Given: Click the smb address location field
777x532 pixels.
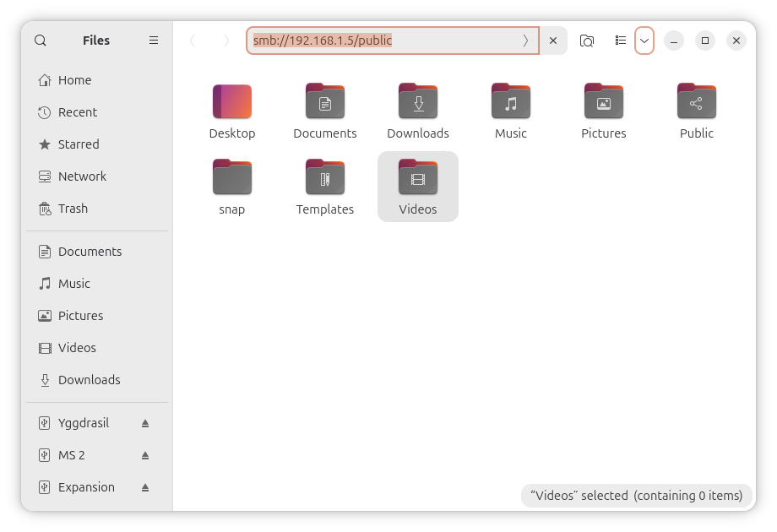Looking at the screenshot, I should tap(380, 41).
